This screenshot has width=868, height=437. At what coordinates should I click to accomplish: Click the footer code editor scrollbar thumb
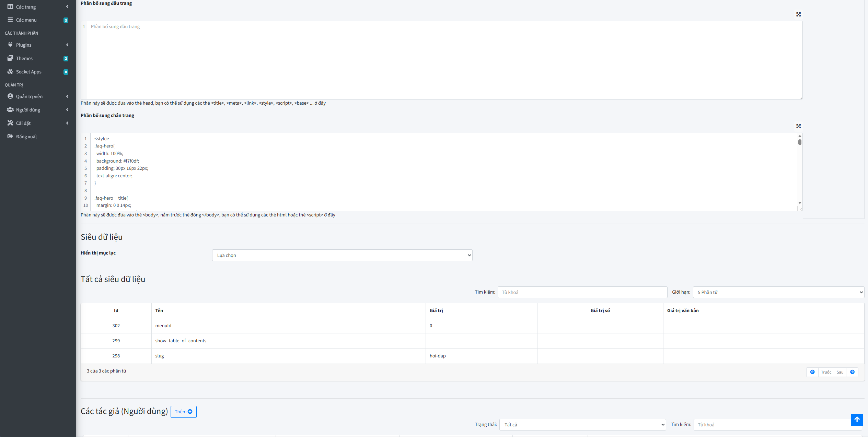point(800,142)
